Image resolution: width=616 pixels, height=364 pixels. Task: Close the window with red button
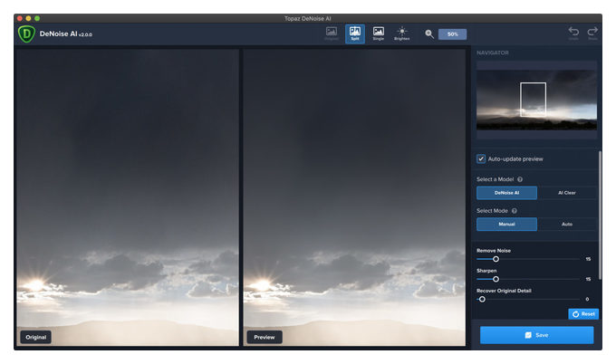(20, 18)
